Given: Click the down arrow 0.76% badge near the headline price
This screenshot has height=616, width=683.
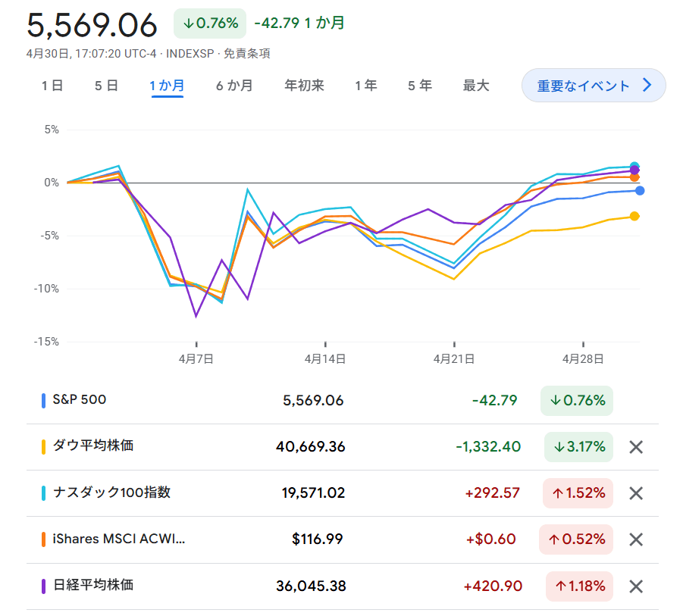Looking at the screenshot, I should click(210, 23).
